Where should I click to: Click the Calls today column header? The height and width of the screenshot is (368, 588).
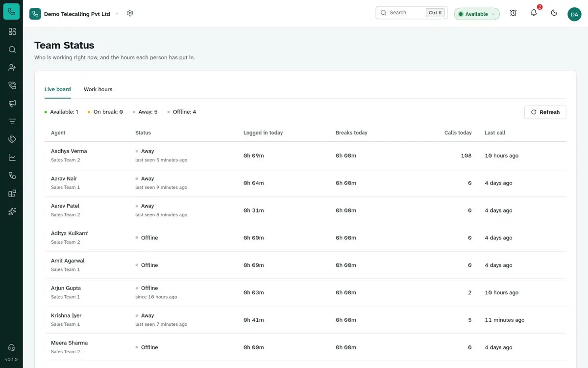click(x=458, y=132)
